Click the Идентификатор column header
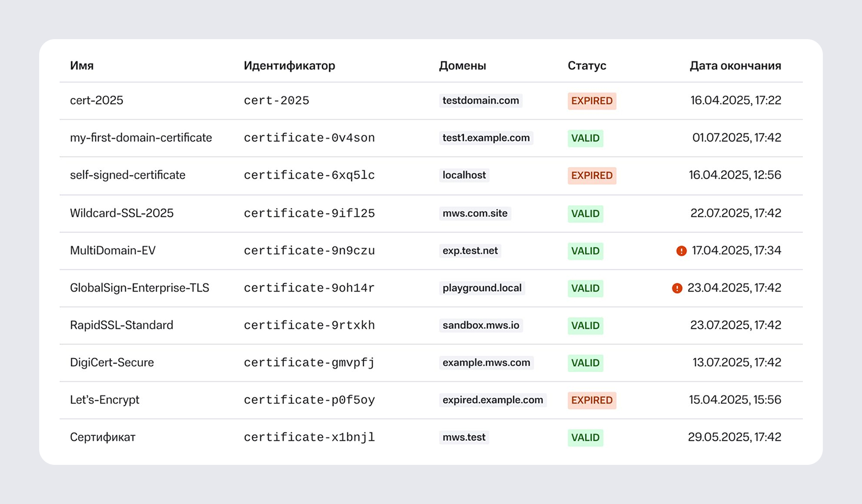862x504 pixels. (289, 66)
